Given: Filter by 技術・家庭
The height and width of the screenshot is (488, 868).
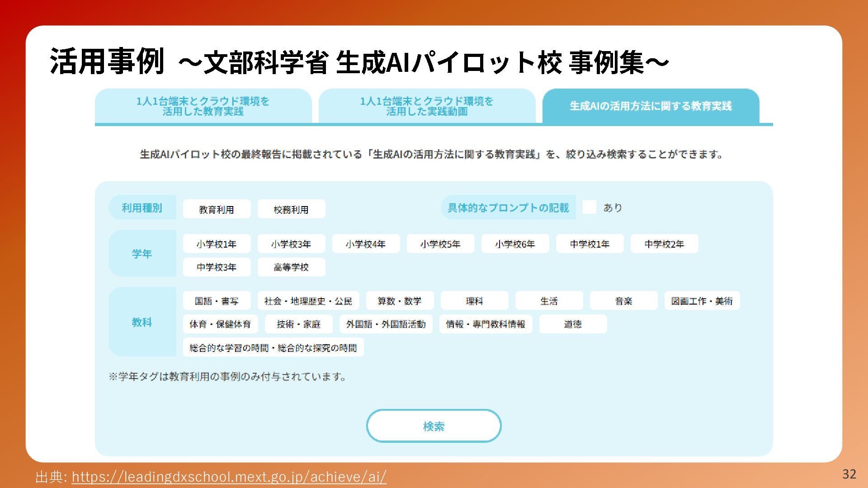Looking at the screenshot, I should click(x=298, y=324).
